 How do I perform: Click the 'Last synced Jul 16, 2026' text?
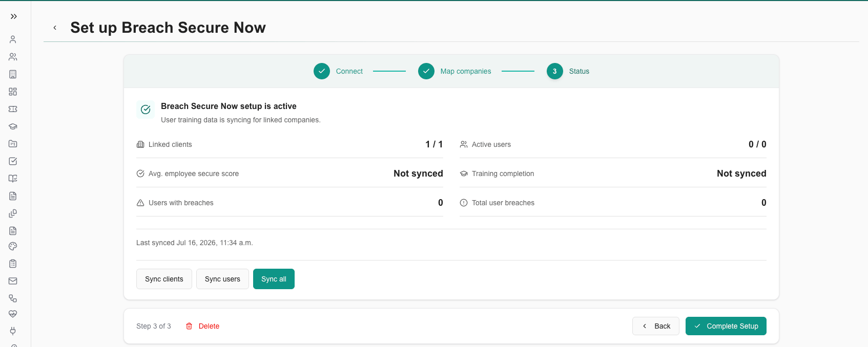[195, 243]
